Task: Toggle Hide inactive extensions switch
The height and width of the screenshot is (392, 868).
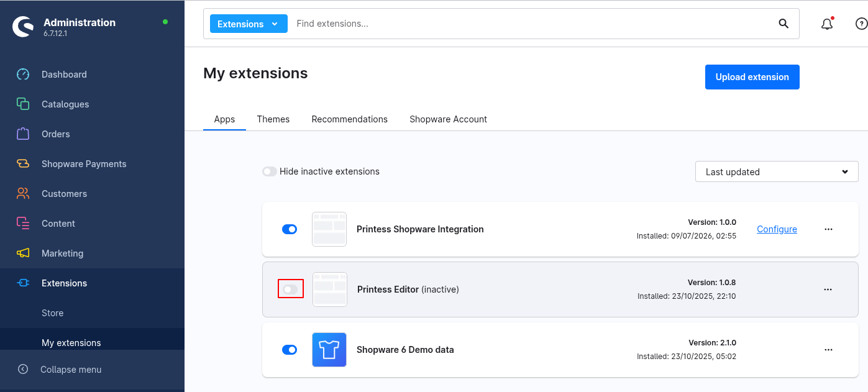Action: 270,171
